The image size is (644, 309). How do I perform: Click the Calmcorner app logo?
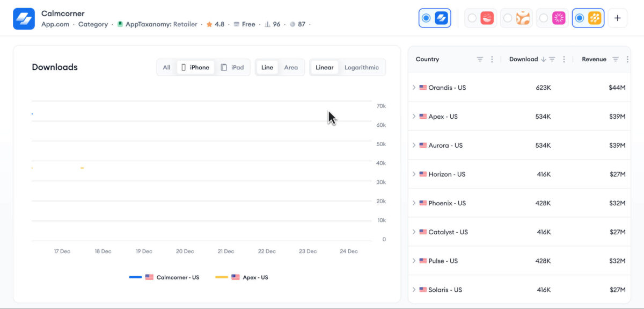[24, 19]
